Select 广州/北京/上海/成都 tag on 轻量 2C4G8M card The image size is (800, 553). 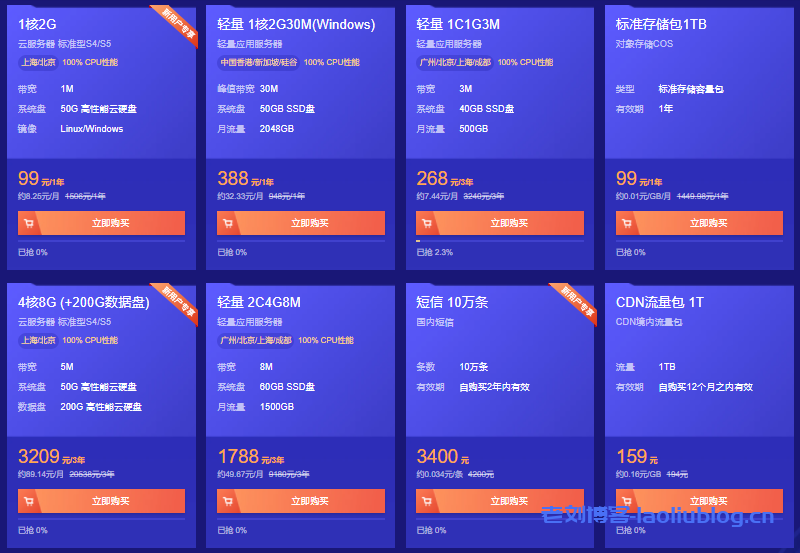[x=256, y=340]
